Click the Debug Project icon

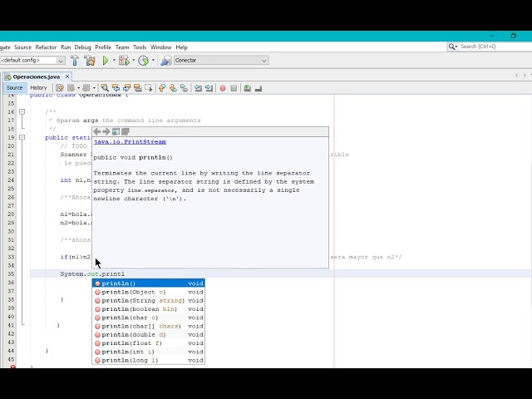coord(124,61)
